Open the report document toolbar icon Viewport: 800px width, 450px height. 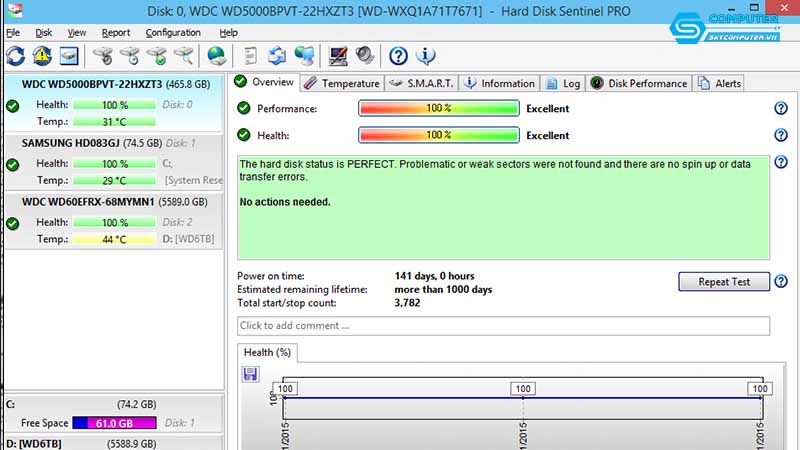point(251,56)
